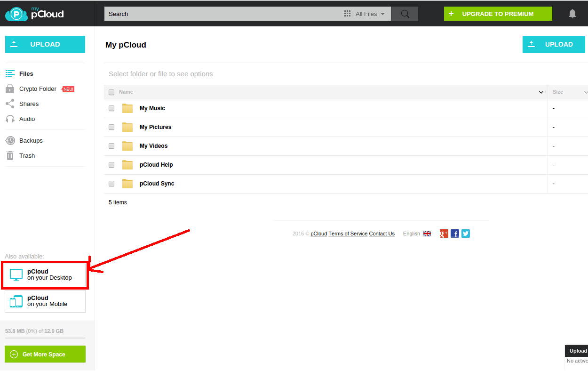
Task: Click the search magnifier button
Action: click(x=405, y=14)
